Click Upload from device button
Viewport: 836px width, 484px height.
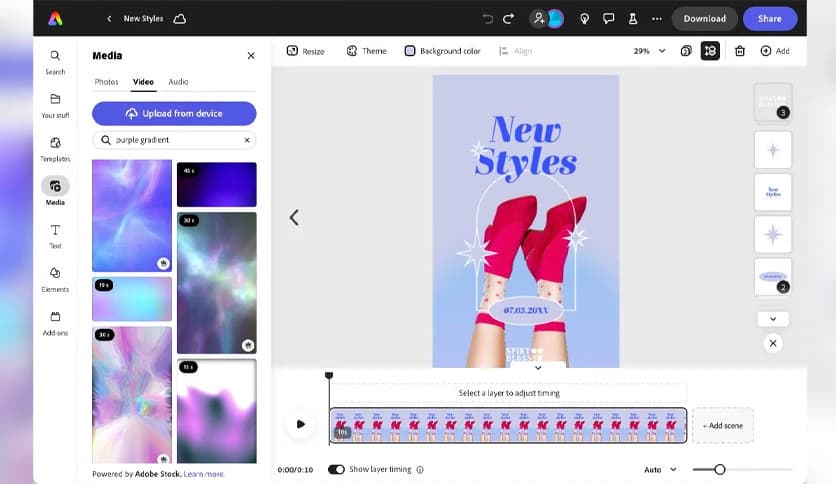point(174,114)
